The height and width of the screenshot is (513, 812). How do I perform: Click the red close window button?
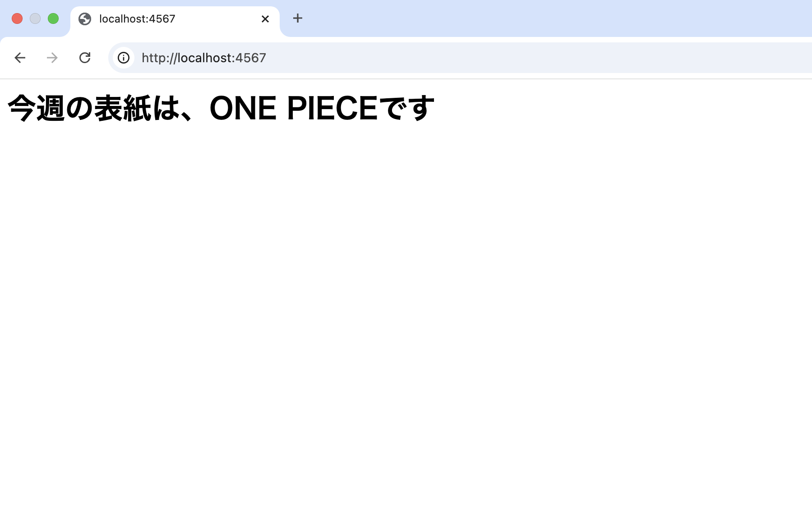pyautogui.click(x=17, y=18)
